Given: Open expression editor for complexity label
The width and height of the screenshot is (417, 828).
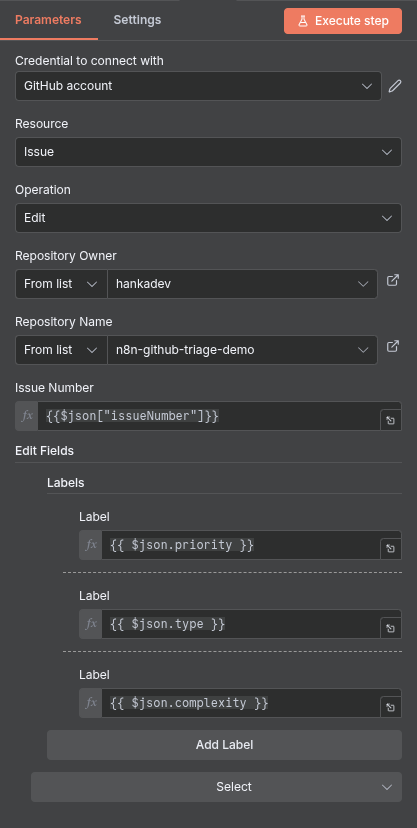Looking at the screenshot, I should 391,708.
